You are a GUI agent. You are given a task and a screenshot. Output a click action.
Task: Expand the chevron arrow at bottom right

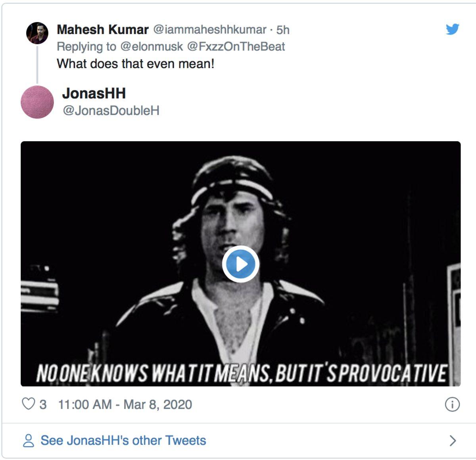pyautogui.click(x=453, y=441)
